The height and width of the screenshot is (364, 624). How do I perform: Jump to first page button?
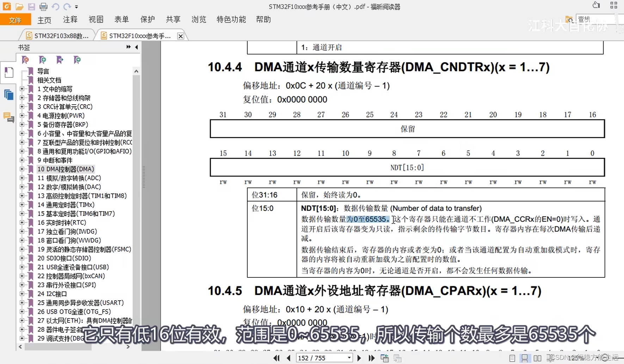pos(277,358)
